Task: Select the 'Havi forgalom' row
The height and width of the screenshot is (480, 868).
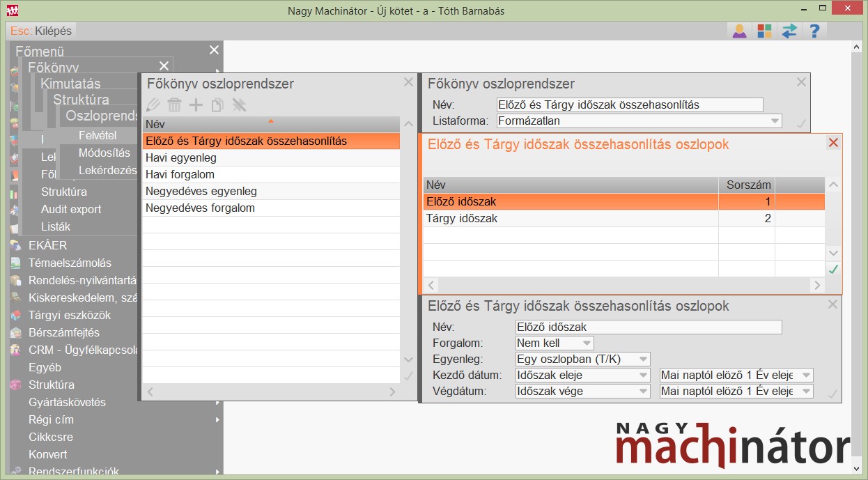Action: pyautogui.click(x=272, y=175)
